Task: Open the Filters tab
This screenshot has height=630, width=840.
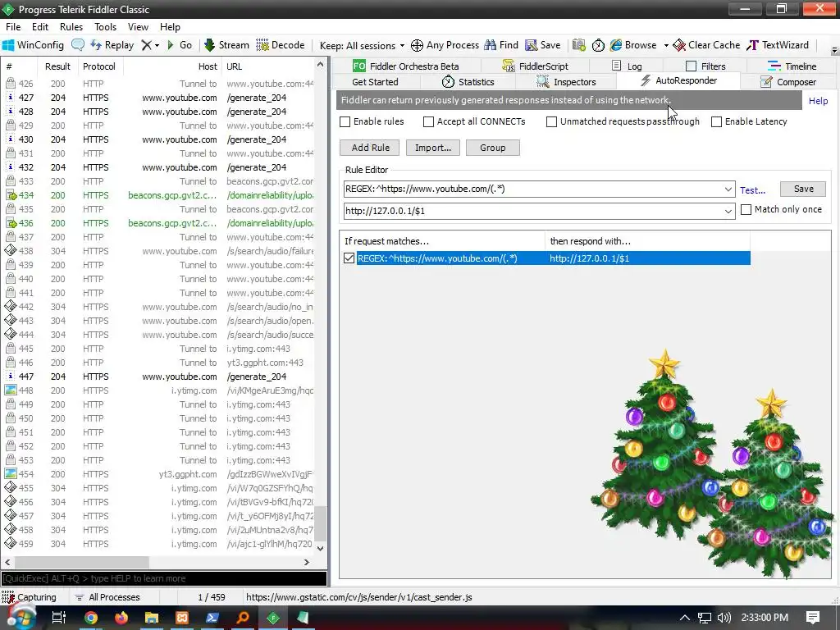Action: click(705, 66)
